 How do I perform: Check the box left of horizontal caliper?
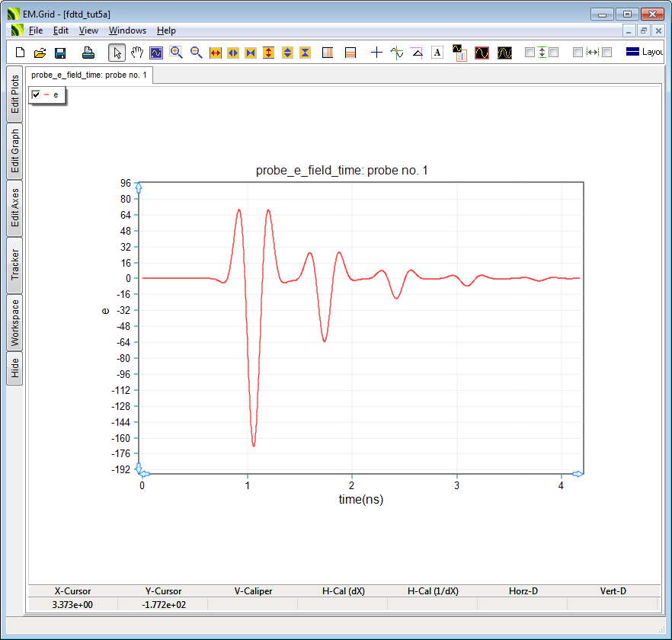[578, 53]
